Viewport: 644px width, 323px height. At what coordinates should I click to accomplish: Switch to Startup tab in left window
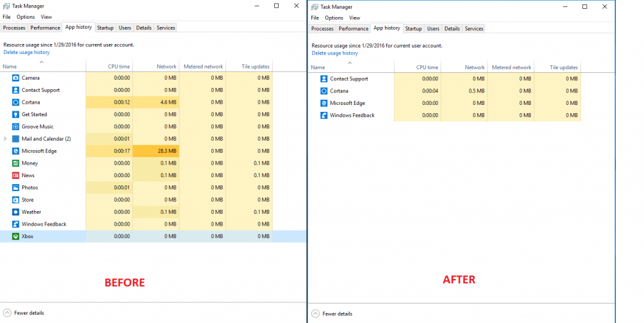click(x=105, y=28)
